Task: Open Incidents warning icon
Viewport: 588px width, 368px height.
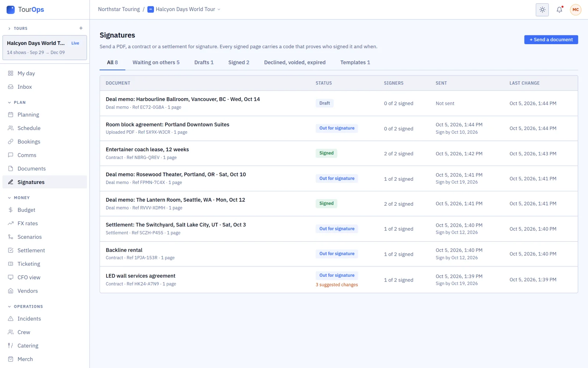Action: [11, 319]
